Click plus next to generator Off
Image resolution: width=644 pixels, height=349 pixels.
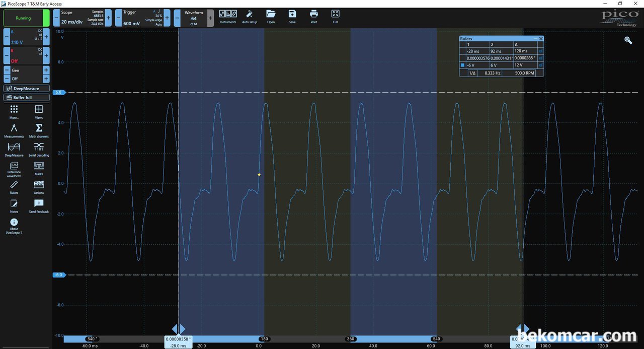[46, 79]
